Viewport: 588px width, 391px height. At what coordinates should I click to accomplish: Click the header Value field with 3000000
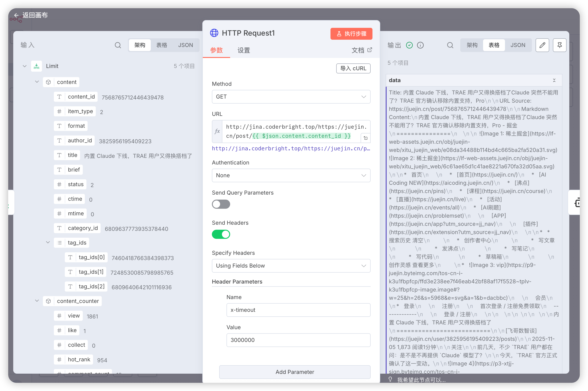pos(298,340)
